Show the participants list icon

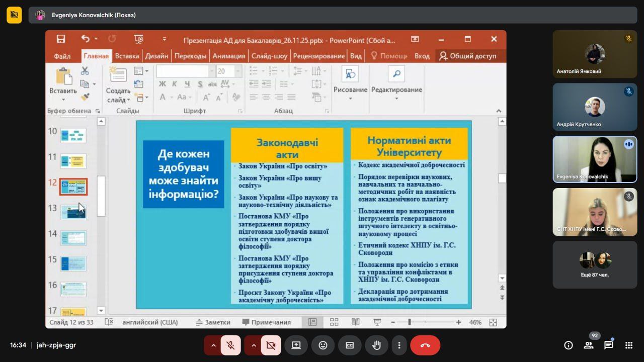pyautogui.click(x=588, y=345)
